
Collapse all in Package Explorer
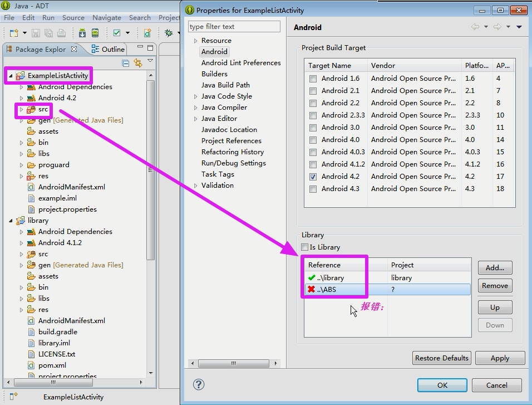point(126,63)
